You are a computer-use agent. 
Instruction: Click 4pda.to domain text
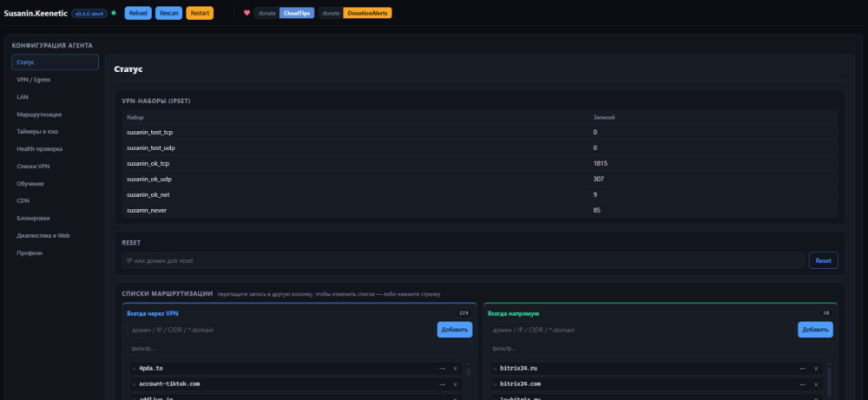click(x=151, y=369)
